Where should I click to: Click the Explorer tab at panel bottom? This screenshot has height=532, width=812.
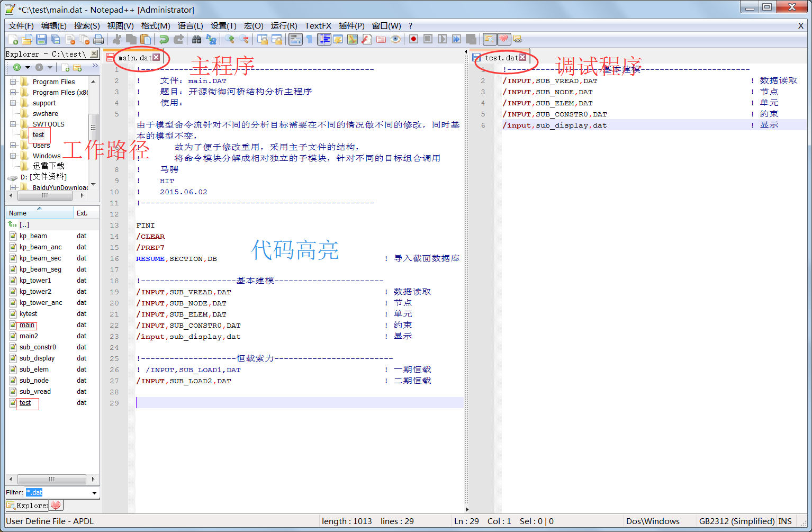(28, 506)
